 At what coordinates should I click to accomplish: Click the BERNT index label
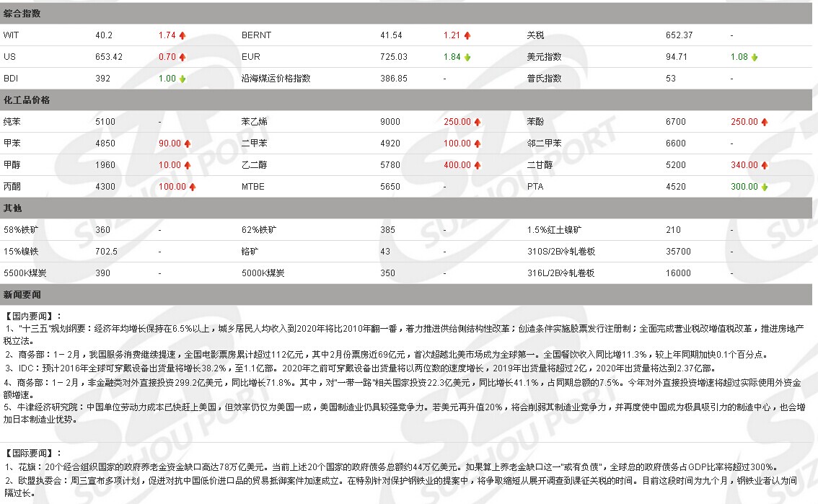(256, 35)
